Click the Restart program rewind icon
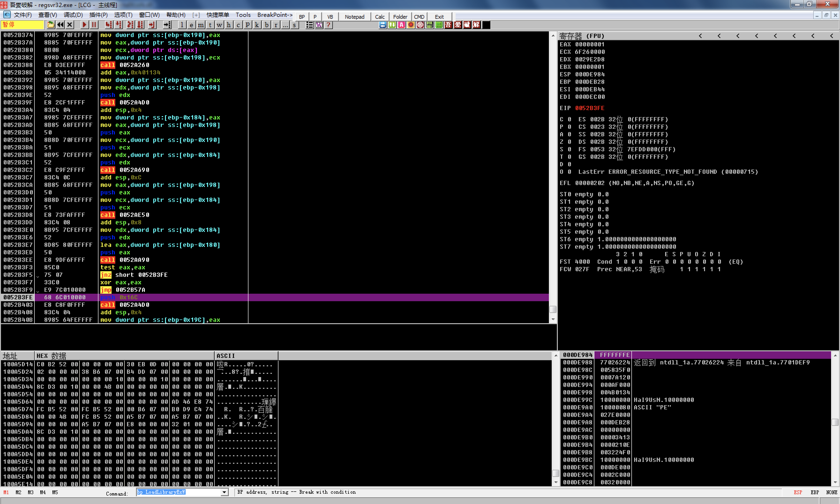Viewport: 840px width, 504px height. click(x=60, y=25)
